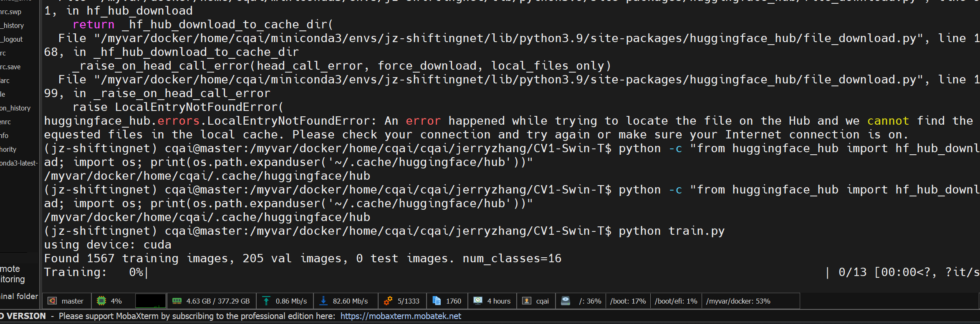Screen dimensions: 980x324
Task: Click the disk drive usage icon
Action: (566, 301)
